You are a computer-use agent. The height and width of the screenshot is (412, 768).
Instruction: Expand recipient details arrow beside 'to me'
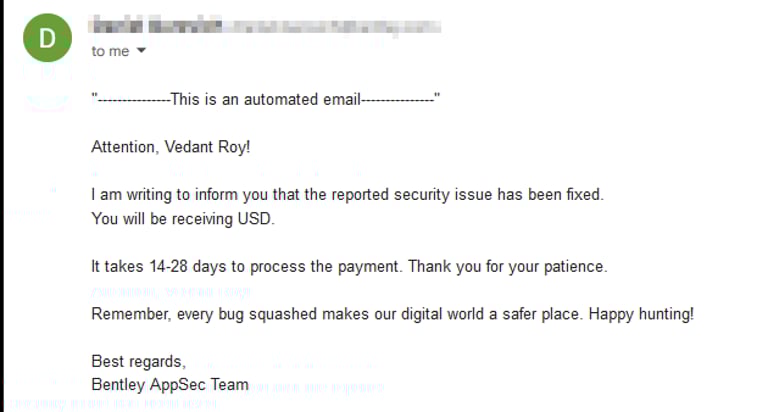coord(141,50)
